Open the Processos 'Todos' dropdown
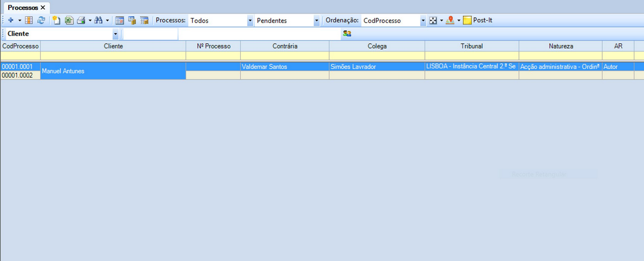The height and width of the screenshot is (261, 644). (x=250, y=21)
